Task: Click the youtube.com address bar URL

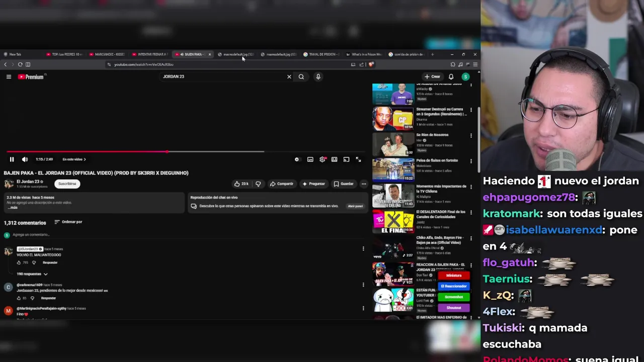Action: (143, 64)
